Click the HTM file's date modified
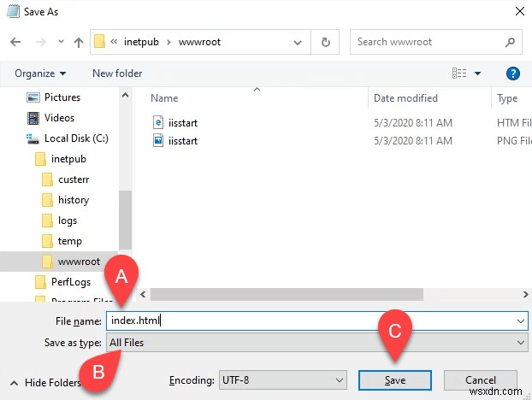The image size is (532, 400). coord(413,123)
